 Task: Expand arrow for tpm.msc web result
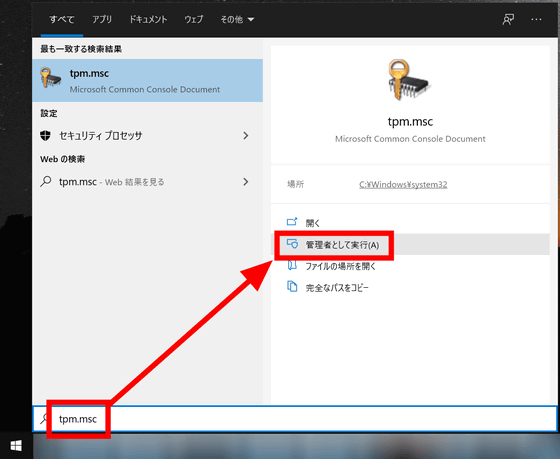pos(246,182)
